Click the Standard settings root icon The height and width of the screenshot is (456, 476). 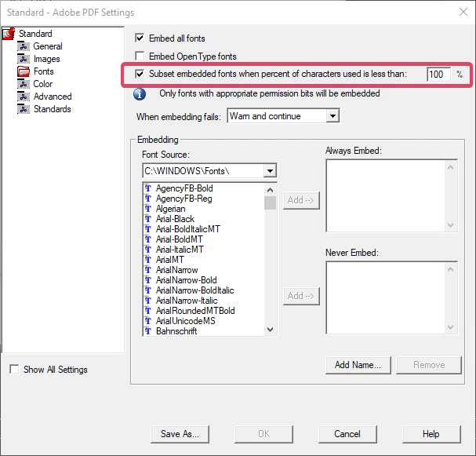tap(9, 34)
